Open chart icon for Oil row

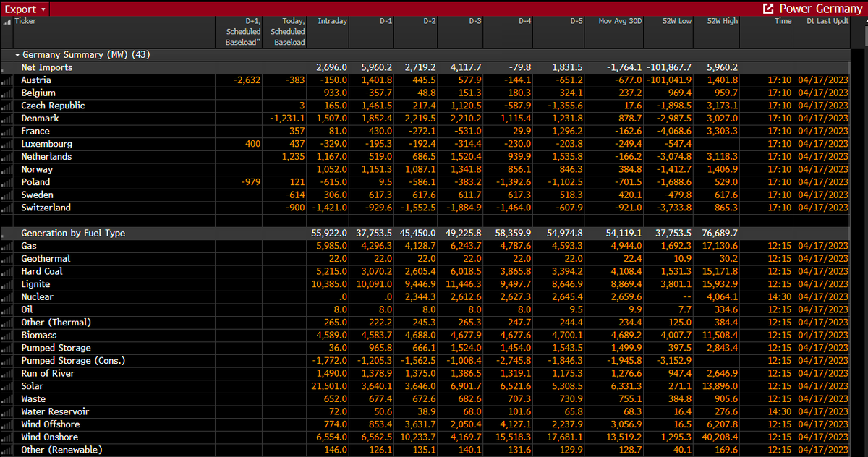[x=7, y=309]
